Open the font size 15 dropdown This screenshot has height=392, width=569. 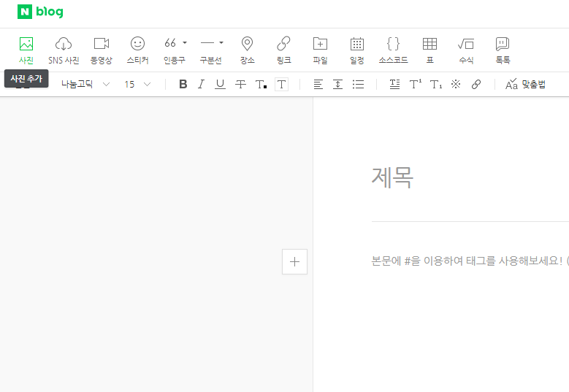137,85
